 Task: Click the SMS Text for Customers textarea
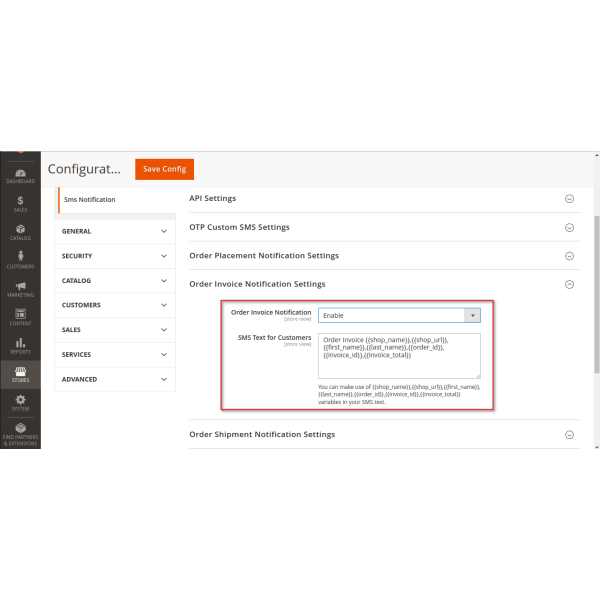pos(399,355)
